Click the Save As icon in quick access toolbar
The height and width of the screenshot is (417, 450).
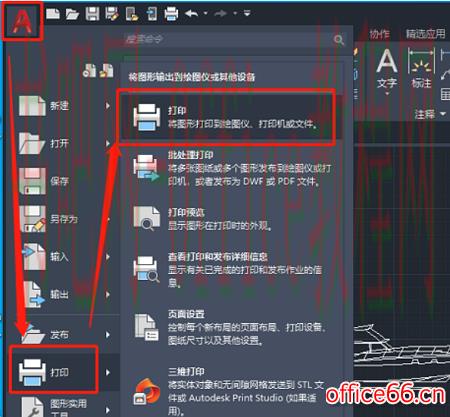tap(112, 14)
